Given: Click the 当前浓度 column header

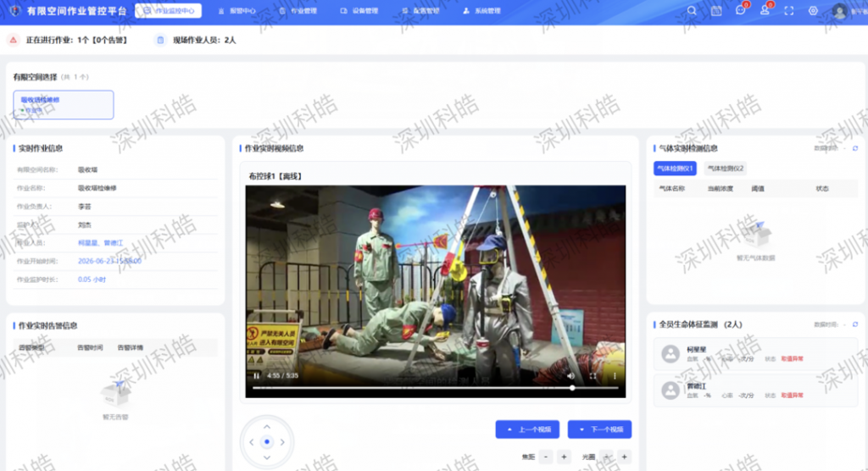Looking at the screenshot, I should [721, 189].
